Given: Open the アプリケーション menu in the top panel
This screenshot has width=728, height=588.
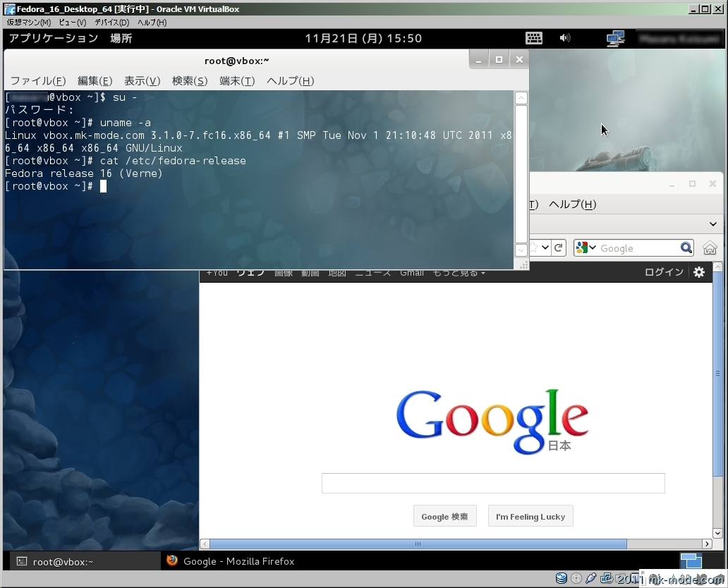Looking at the screenshot, I should click(54, 38).
